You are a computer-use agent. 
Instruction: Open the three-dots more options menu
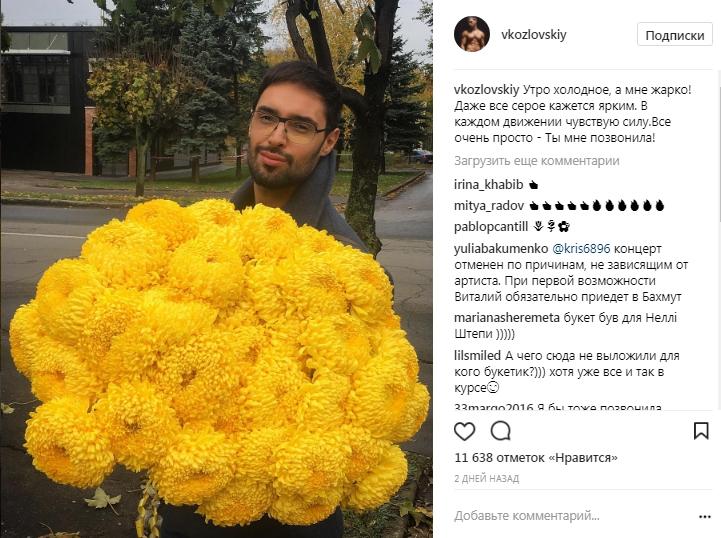click(x=704, y=517)
